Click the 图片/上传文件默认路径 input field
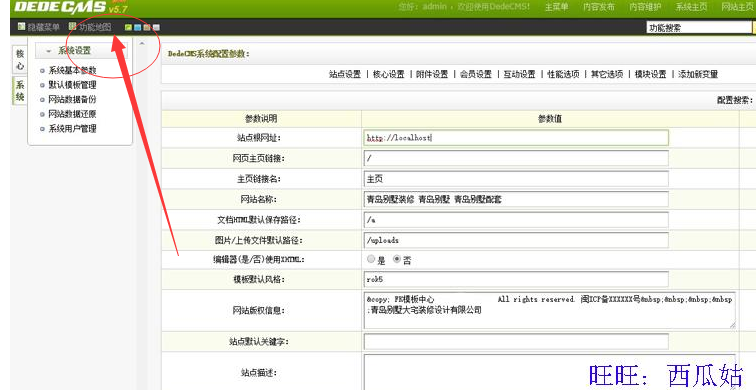 pos(516,240)
